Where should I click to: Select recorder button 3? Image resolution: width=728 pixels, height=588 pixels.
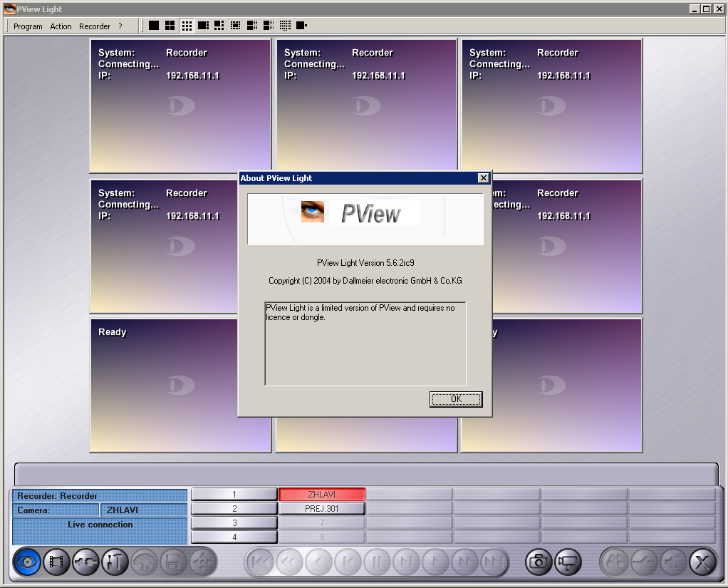click(234, 523)
